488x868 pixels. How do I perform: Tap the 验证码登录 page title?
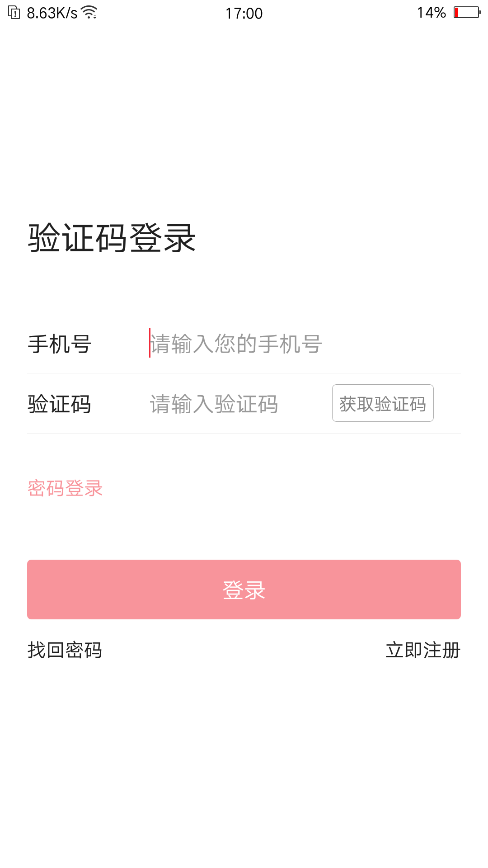pyautogui.click(x=112, y=238)
